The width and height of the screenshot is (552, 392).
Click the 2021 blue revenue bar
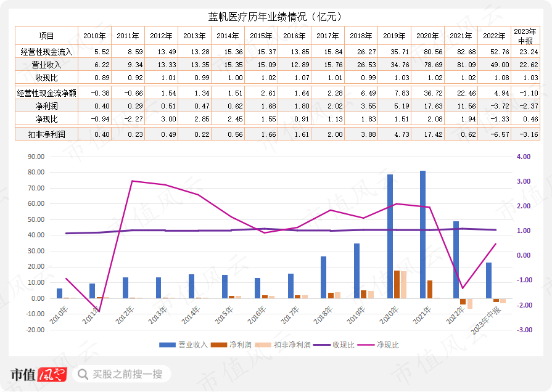click(423, 234)
